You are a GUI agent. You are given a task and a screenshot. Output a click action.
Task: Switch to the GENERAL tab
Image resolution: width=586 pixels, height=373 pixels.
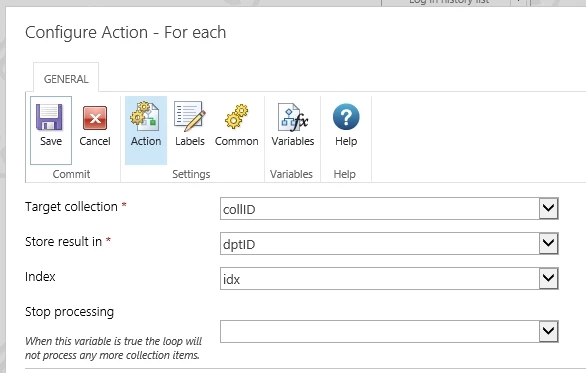point(66,78)
